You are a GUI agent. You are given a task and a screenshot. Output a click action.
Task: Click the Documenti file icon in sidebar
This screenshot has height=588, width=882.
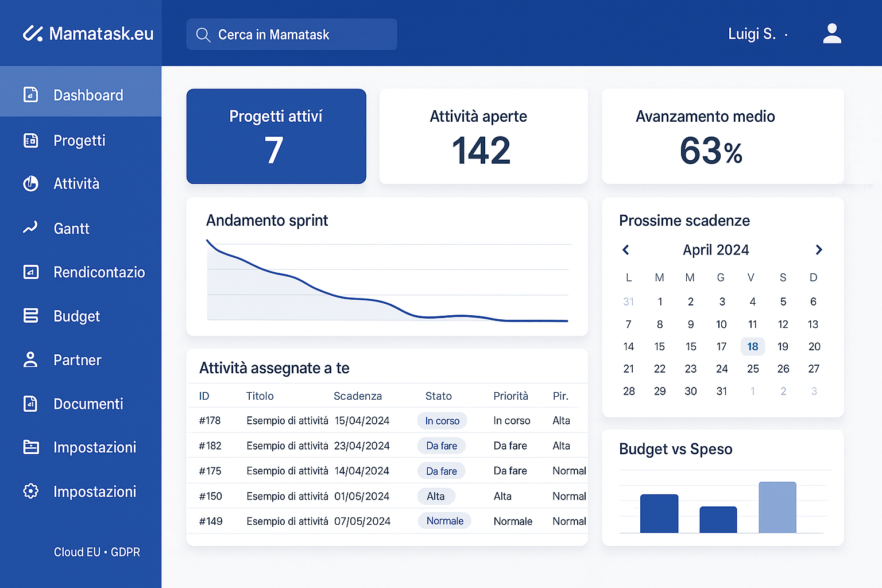(30, 404)
